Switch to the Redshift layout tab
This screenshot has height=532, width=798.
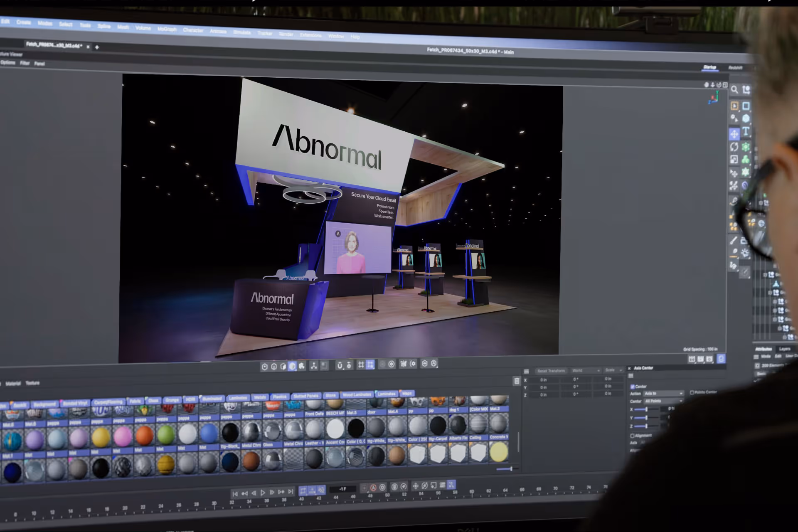pyautogui.click(x=735, y=68)
